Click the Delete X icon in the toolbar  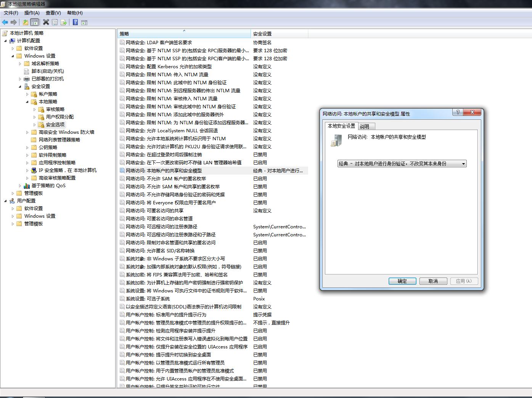46,22
